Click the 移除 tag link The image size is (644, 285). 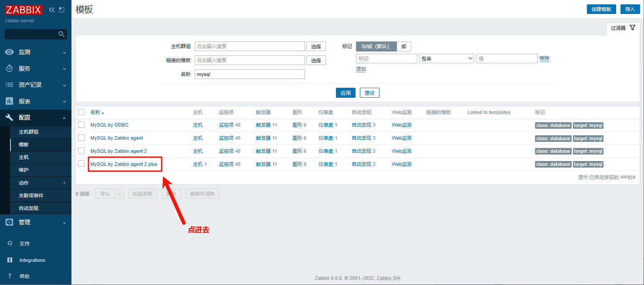click(x=544, y=58)
